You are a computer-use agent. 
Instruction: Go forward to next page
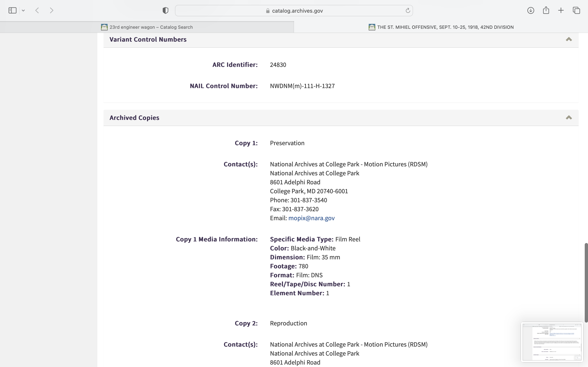pos(51,10)
